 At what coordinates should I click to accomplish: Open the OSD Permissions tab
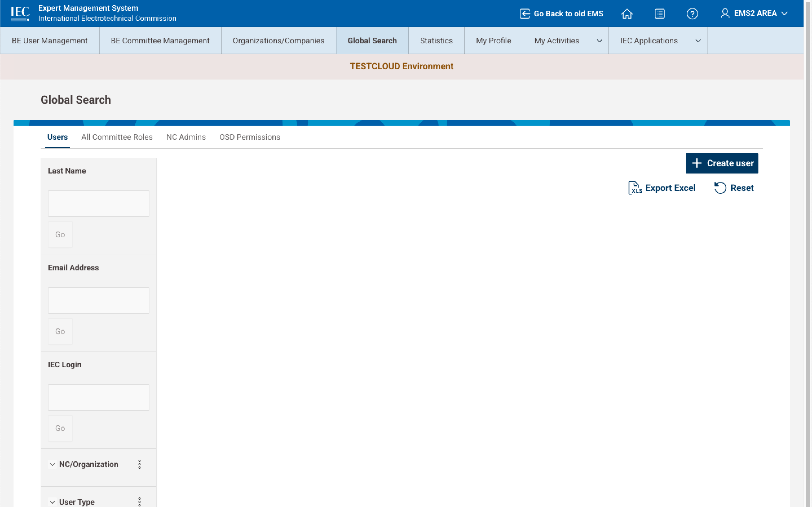[x=250, y=137]
